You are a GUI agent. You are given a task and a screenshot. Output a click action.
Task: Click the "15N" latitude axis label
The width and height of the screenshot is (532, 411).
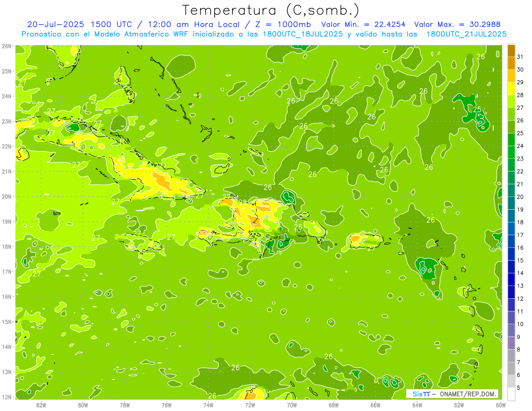pos(7,322)
